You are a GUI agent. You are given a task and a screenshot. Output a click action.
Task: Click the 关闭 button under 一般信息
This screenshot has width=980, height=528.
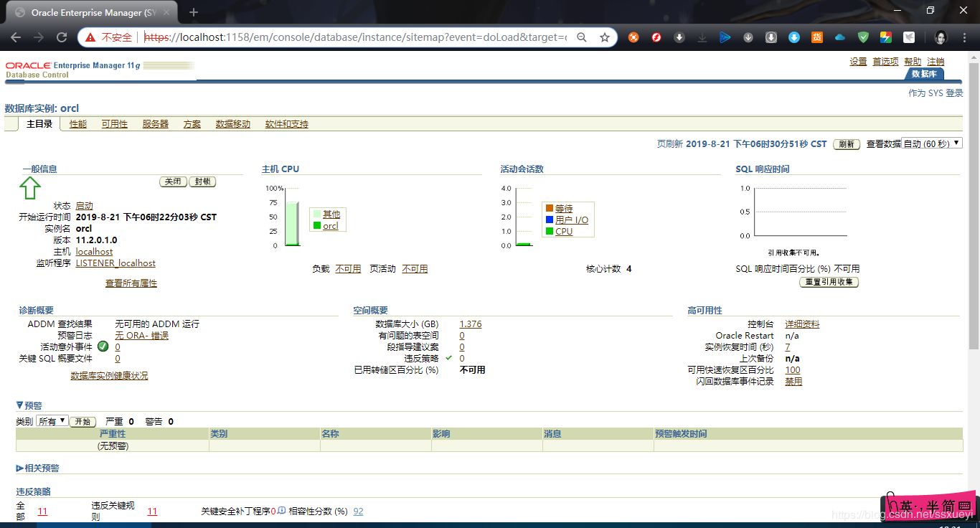pos(173,181)
